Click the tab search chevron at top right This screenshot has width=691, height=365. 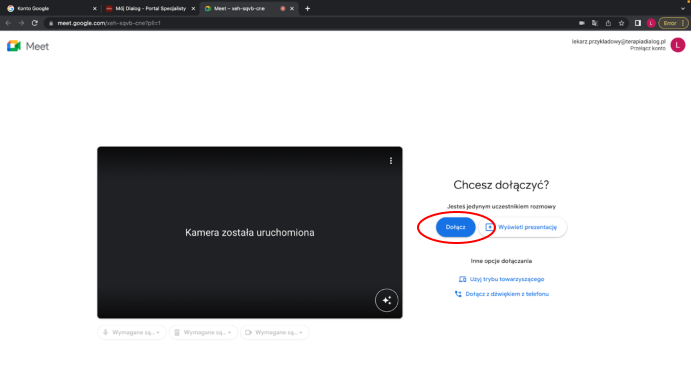pos(683,8)
